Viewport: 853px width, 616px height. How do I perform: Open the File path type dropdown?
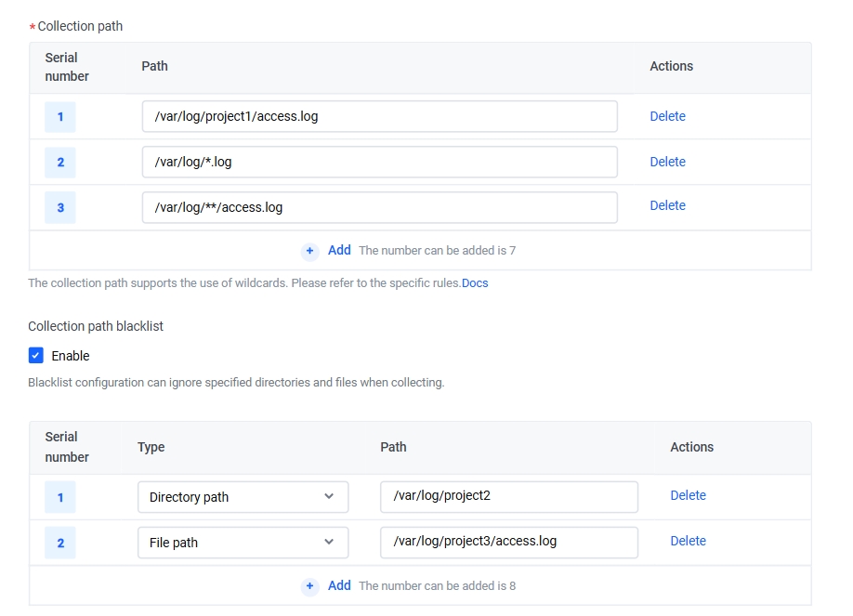pos(243,543)
